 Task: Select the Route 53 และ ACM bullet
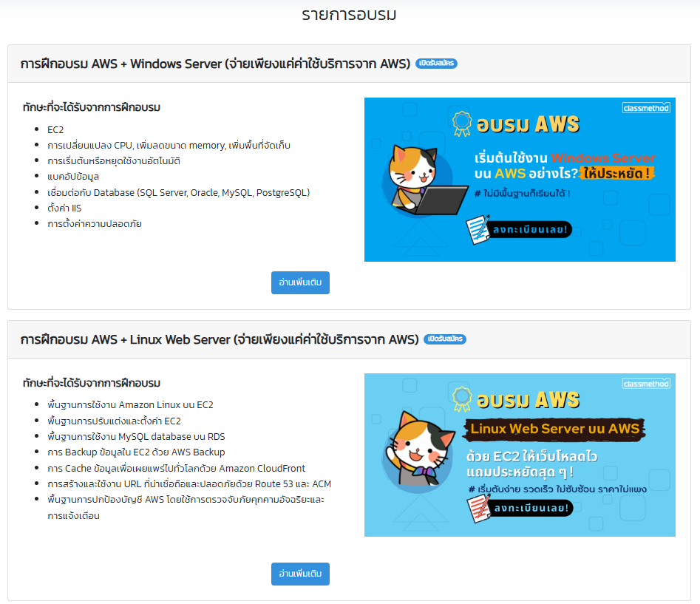coord(189,484)
